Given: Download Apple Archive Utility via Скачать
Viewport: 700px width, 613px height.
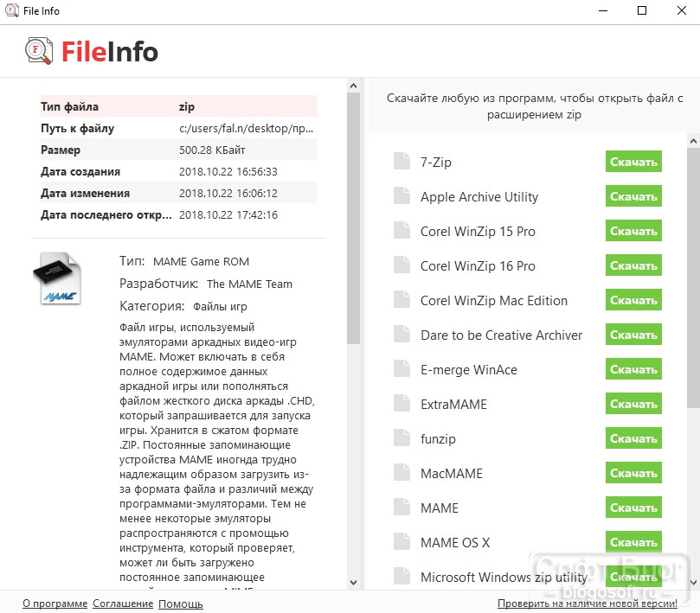Looking at the screenshot, I should (633, 196).
